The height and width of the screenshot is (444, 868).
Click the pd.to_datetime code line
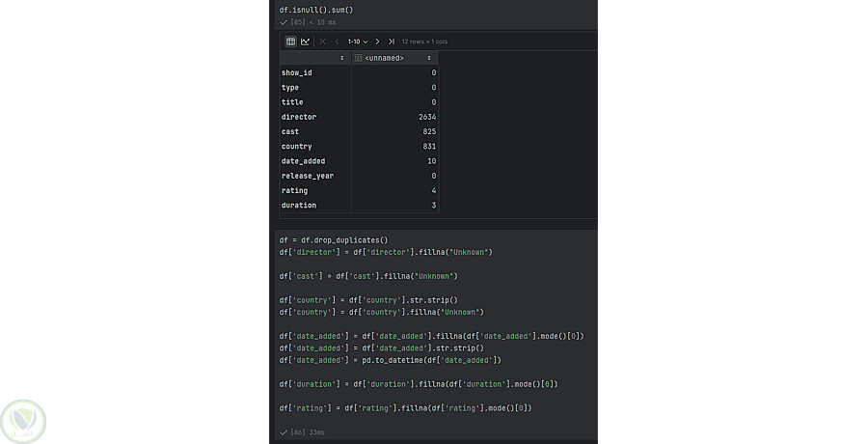point(391,360)
